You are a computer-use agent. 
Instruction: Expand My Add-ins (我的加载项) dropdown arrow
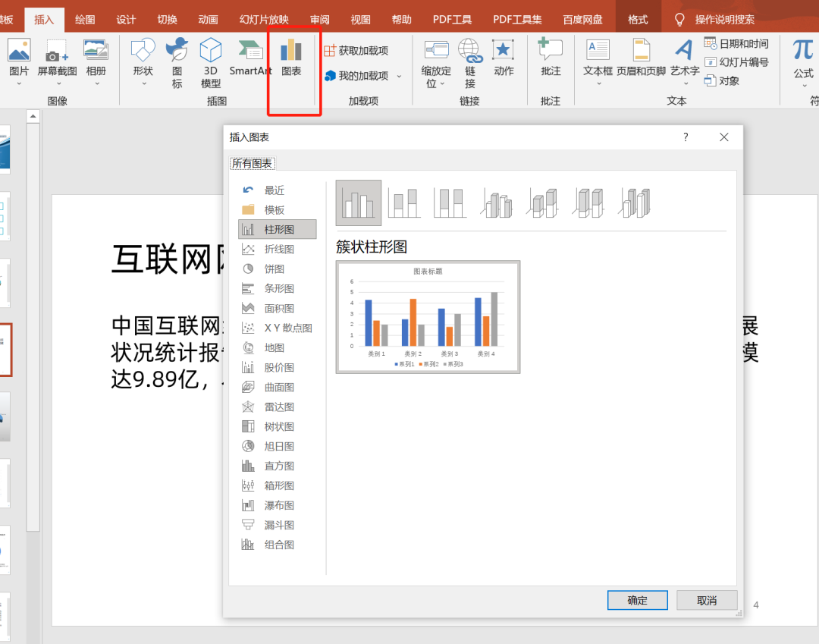[x=399, y=77]
